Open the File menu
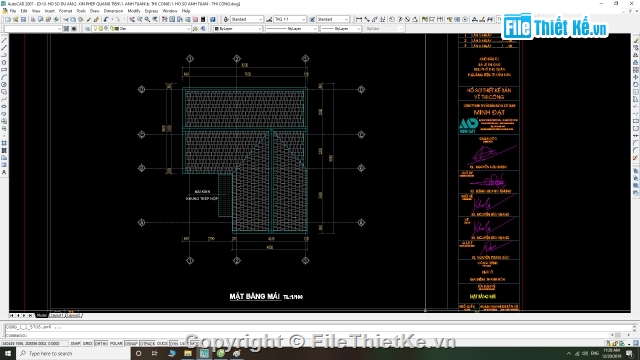 (13, 11)
